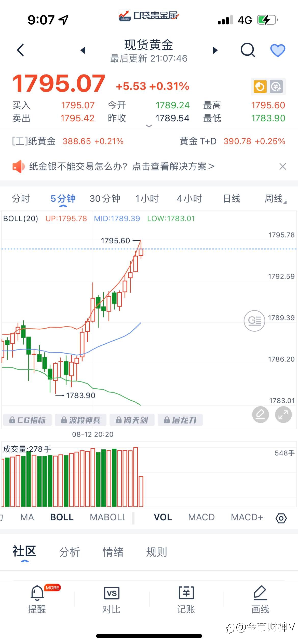
Task: Dismiss the announcement banner X
Action: pyautogui.click(x=283, y=167)
